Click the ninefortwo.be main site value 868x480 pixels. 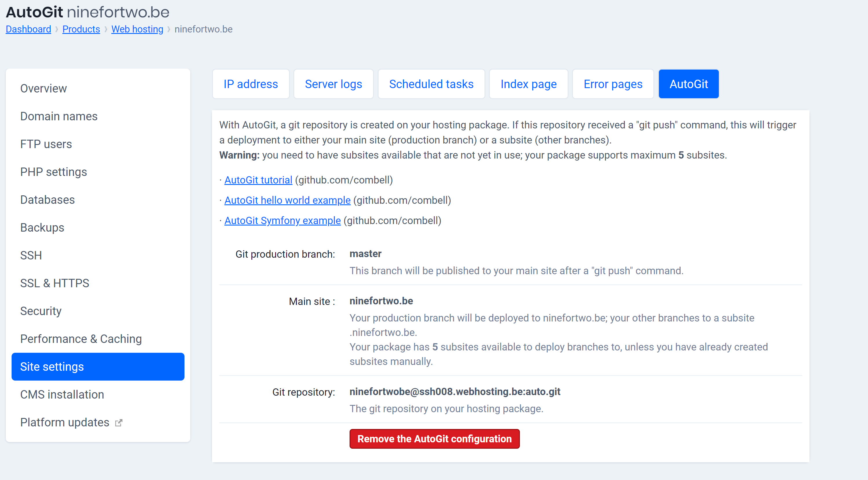coord(381,301)
